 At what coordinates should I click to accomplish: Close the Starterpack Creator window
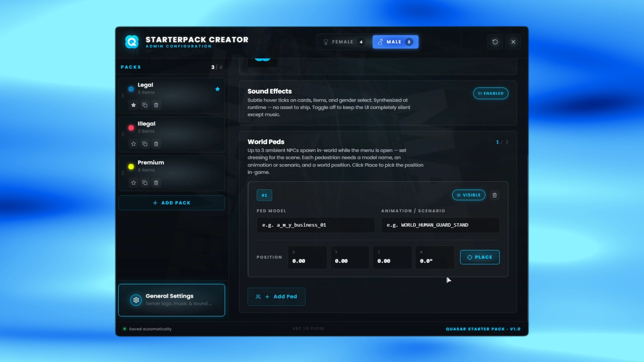[x=513, y=42]
